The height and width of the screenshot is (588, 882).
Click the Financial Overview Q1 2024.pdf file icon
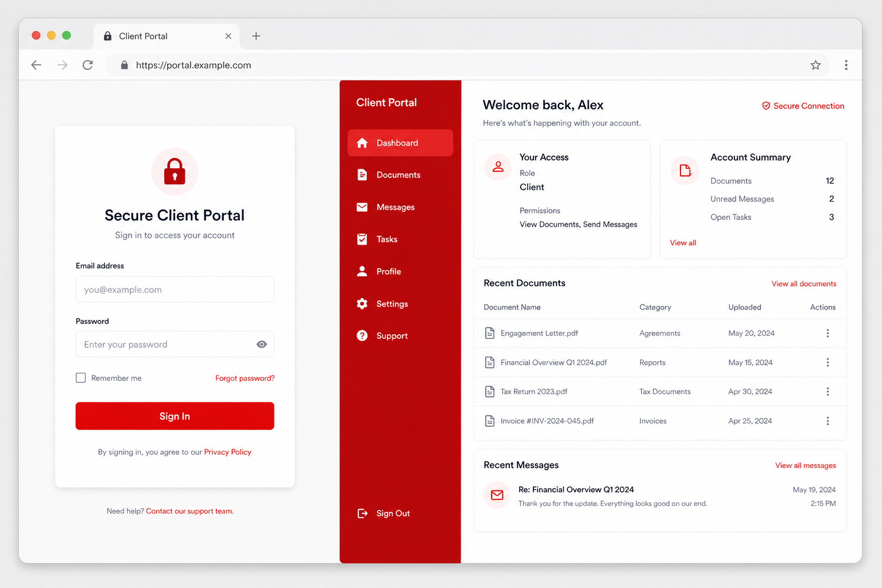(x=490, y=362)
